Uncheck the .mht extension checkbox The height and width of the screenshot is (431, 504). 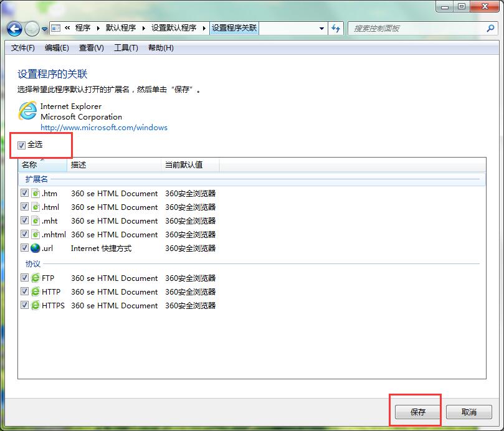pyautogui.click(x=24, y=220)
